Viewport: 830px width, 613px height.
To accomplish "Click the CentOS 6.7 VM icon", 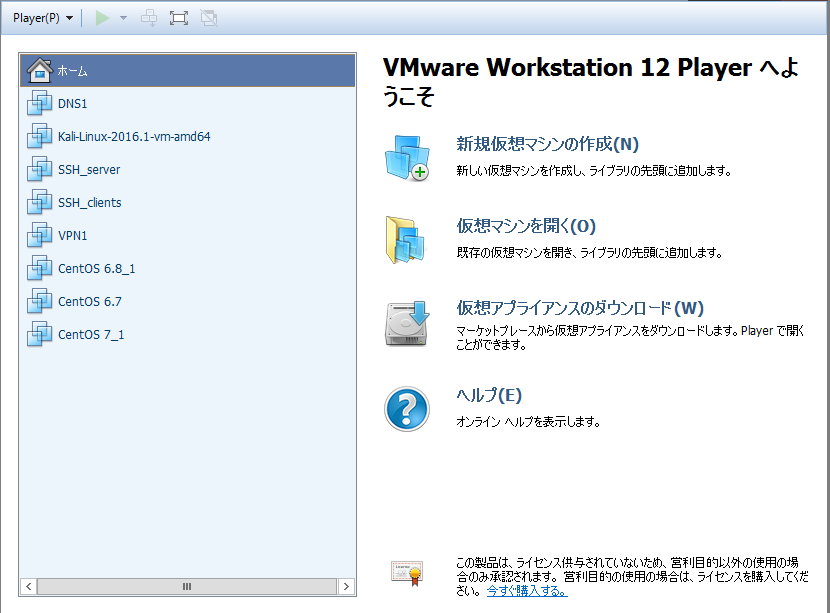I will coord(40,301).
